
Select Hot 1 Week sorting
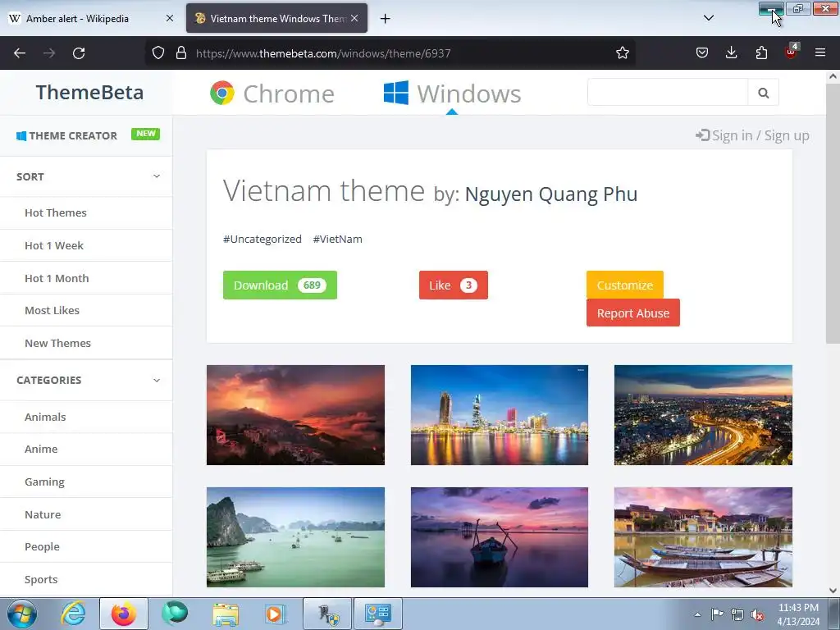(x=54, y=245)
